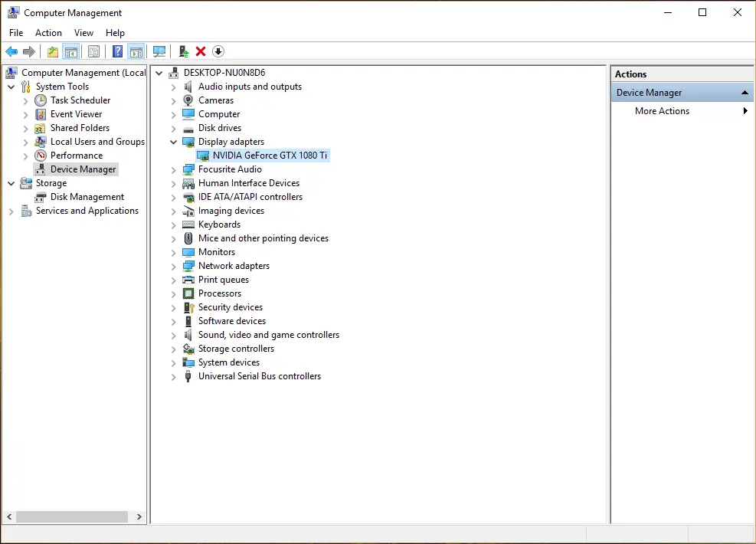Collapse the Display adapters category

tap(174, 142)
